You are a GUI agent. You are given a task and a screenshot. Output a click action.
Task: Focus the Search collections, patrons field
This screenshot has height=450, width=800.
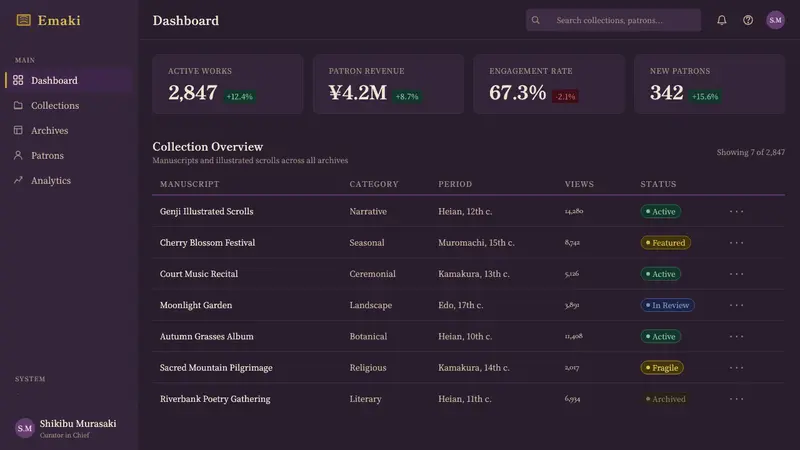tap(613, 20)
